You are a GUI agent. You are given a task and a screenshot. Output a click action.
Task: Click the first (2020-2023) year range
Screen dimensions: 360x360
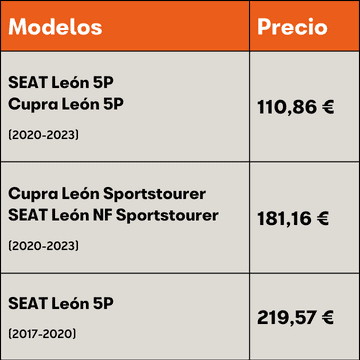44,135
